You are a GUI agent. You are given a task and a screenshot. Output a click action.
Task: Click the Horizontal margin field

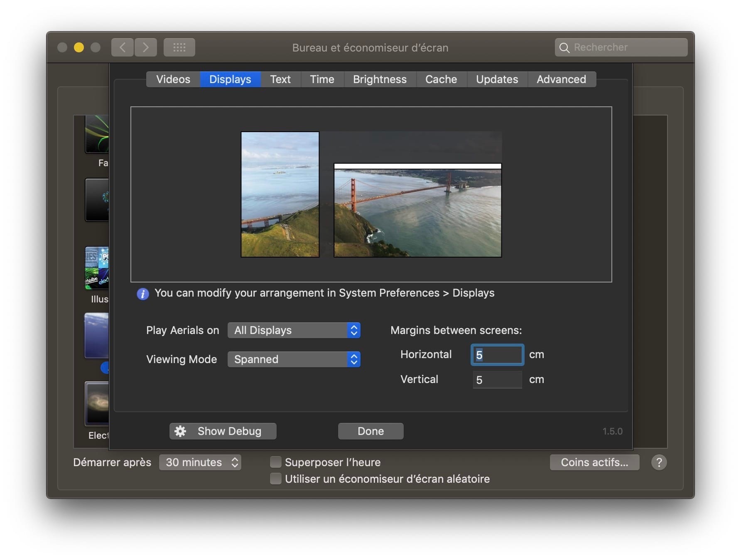[497, 355]
